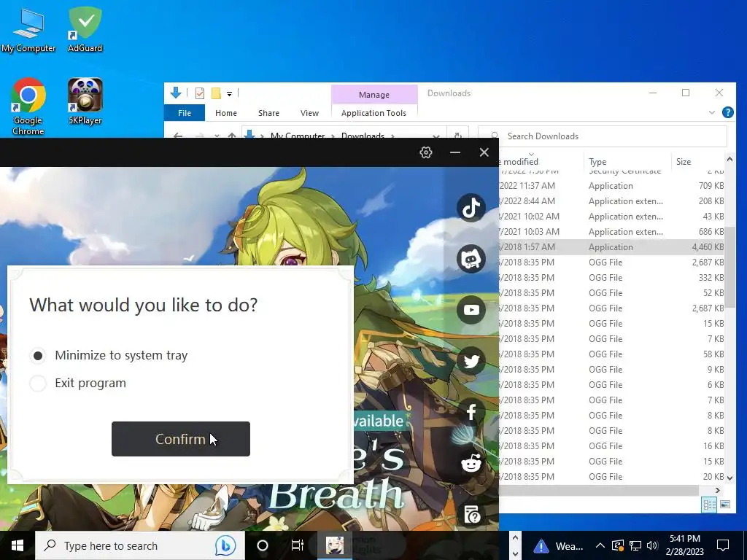Open clock showing 5:41 PM

tap(685, 545)
